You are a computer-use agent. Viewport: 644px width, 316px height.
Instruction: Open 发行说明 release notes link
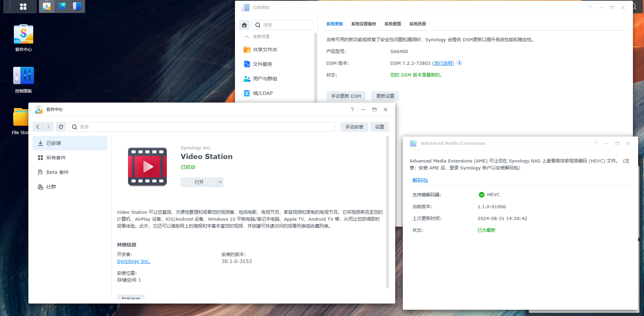point(443,63)
